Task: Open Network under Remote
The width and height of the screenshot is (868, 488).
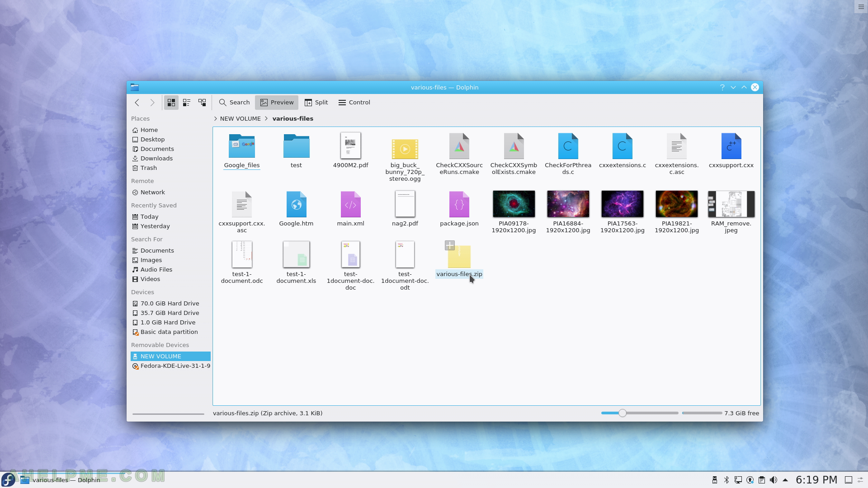Action: 171,192
